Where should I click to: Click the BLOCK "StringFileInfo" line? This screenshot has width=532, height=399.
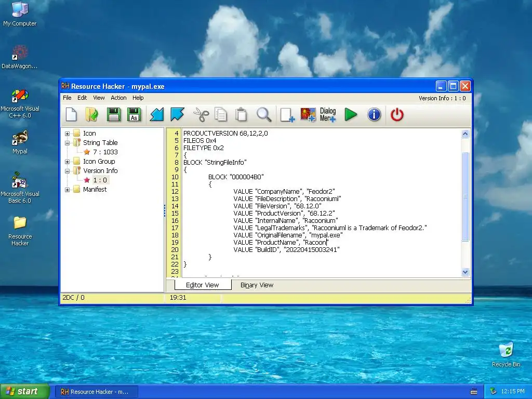click(215, 163)
